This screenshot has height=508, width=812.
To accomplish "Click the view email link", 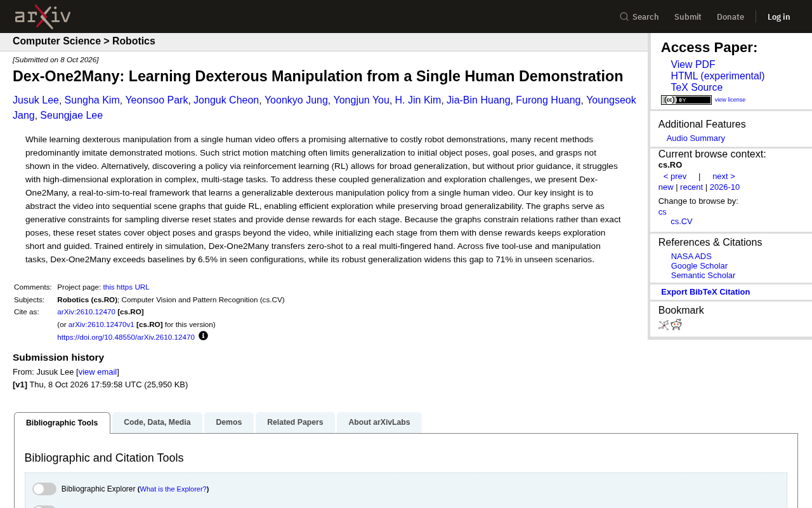I will pyautogui.click(x=98, y=372).
